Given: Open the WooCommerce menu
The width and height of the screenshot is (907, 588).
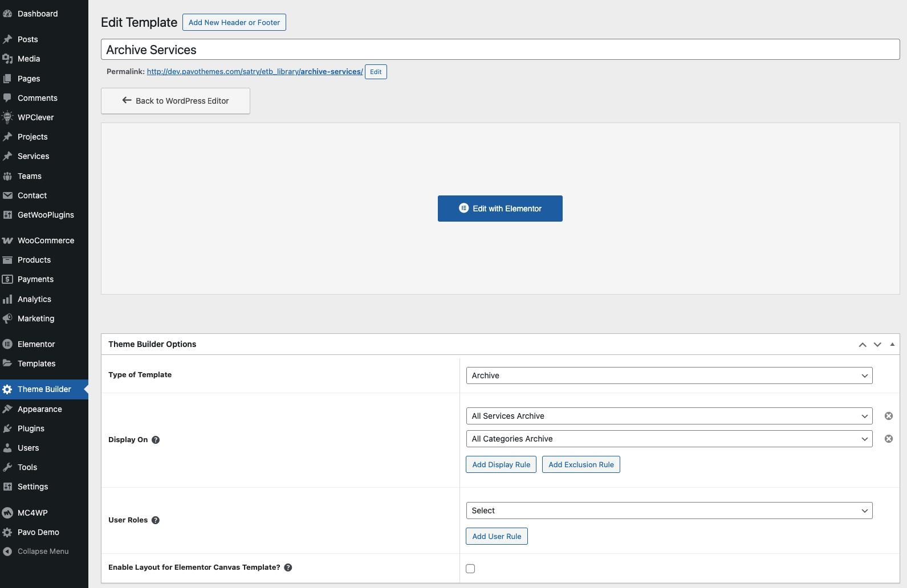Looking at the screenshot, I should (x=46, y=240).
